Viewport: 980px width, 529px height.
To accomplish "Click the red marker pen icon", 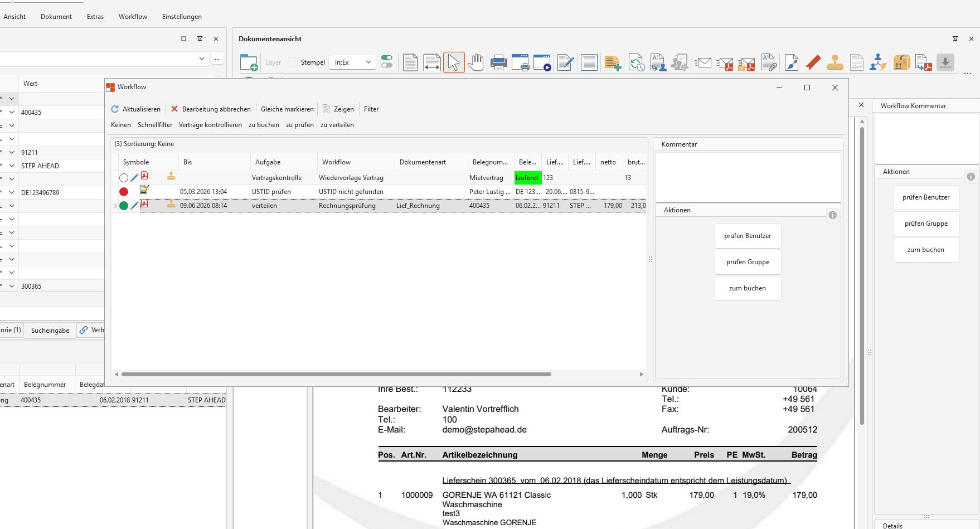I will [x=813, y=62].
